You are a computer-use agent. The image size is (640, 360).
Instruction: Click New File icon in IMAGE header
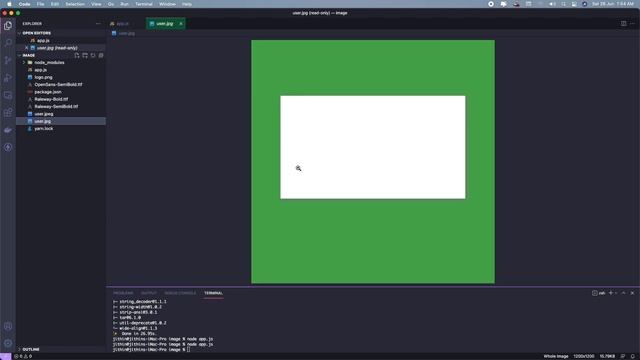coord(77,55)
